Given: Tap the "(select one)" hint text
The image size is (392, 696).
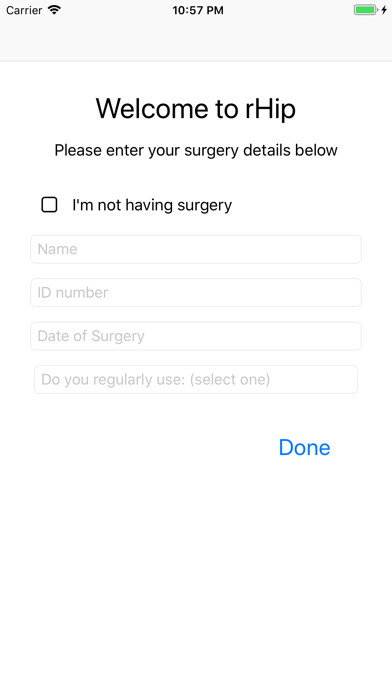Looking at the screenshot, I should click(x=230, y=380).
